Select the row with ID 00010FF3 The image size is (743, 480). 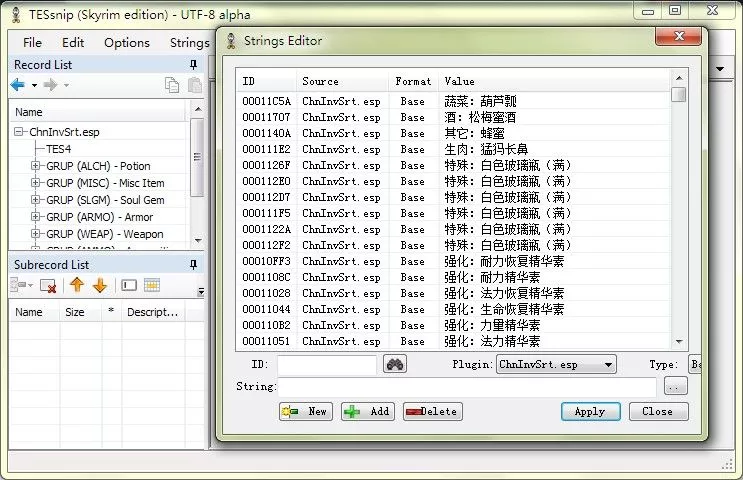(453, 262)
